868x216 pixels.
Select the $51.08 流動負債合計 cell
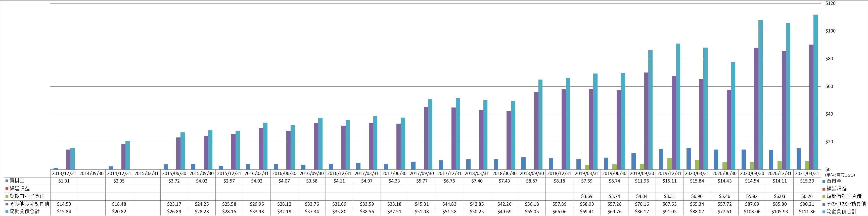point(422,212)
